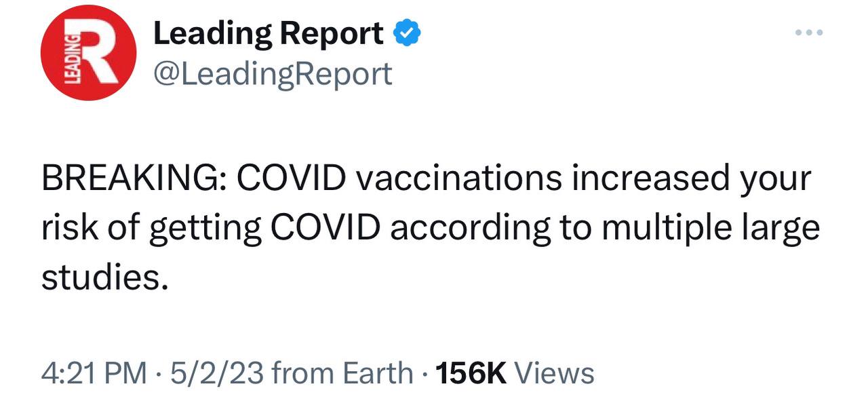Visit the @LeadingReport handle link

(x=273, y=73)
